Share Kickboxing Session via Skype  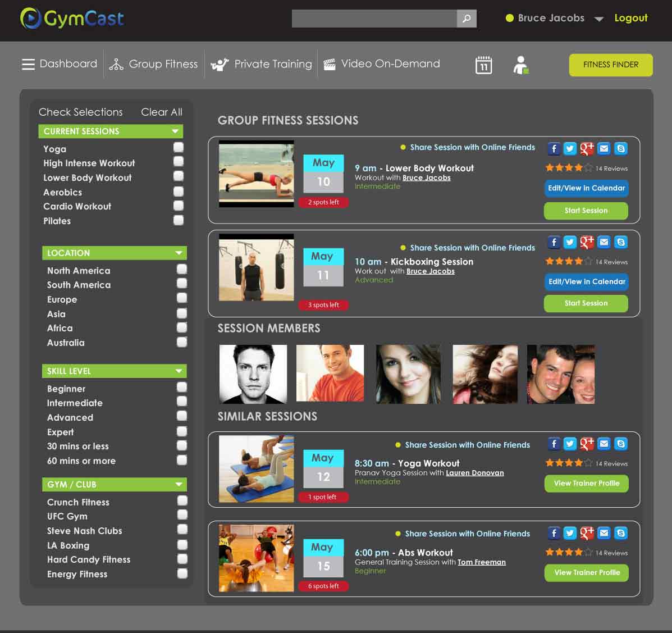[620, 242]
